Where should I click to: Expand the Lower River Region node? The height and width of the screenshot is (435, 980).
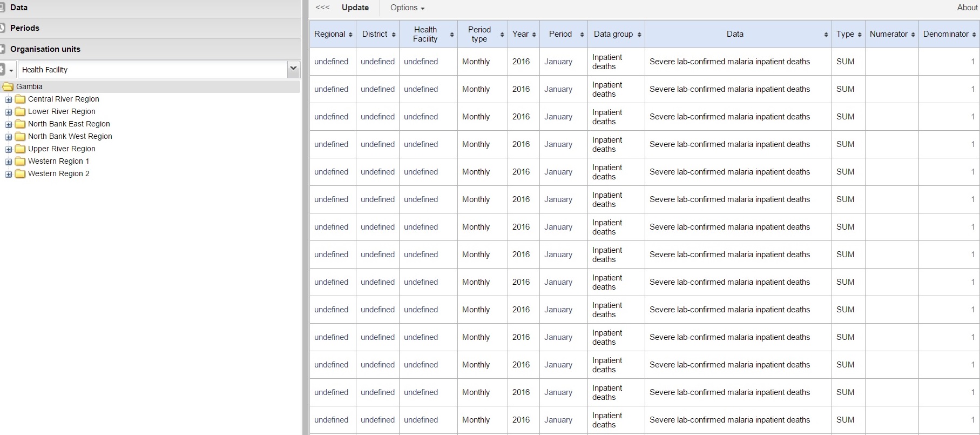(x=9, y=112)
